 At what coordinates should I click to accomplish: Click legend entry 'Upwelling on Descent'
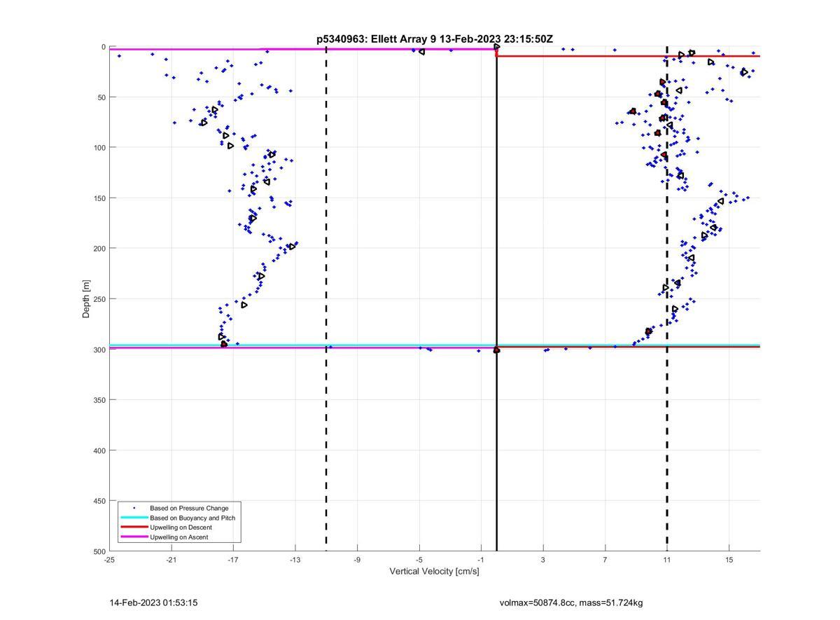click(182, 528)
